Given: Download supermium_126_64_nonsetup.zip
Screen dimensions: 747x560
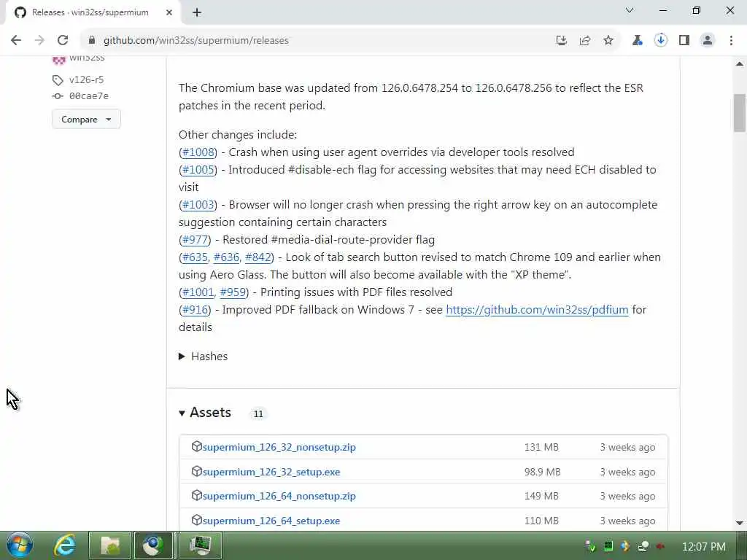Looking at the screenshot, I should point(279,496).
